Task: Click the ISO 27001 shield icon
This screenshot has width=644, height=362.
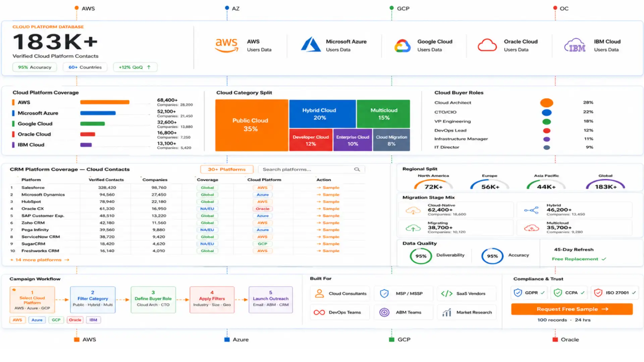Action: (x=598, y=293)
